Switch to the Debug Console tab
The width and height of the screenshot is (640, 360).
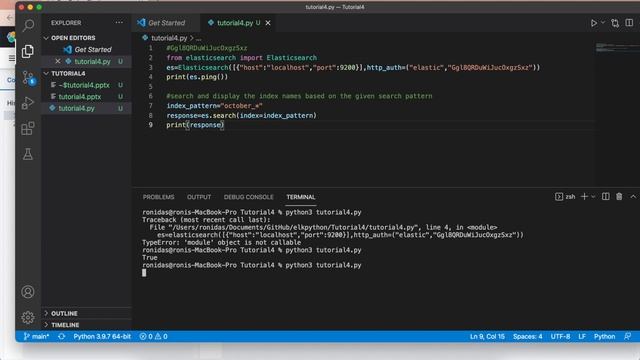[249, 197]
